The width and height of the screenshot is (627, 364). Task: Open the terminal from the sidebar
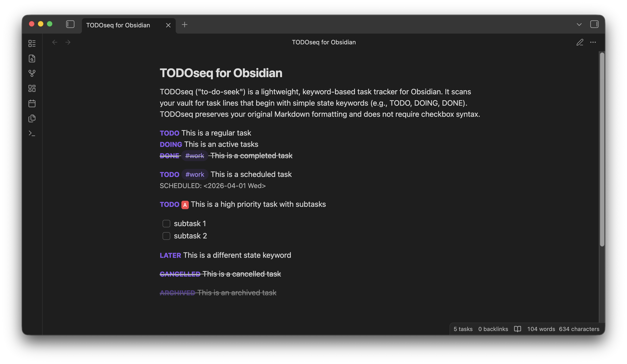[x=32, y=134]
